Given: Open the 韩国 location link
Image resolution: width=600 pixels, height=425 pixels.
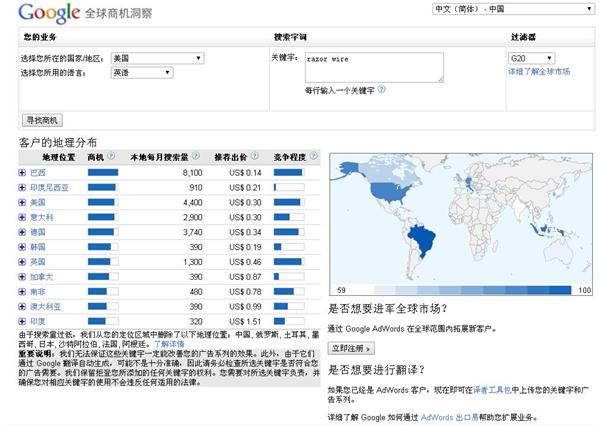Looking at the screenshot, I should (38, 247).
